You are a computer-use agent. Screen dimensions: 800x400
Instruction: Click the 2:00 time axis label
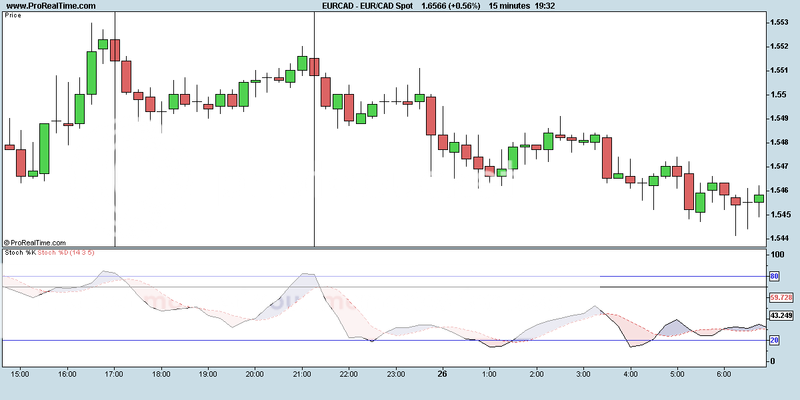click(x=536, y=374)
